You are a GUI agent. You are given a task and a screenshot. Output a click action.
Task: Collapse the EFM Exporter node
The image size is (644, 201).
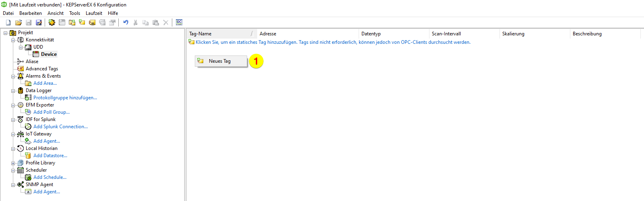13,105
